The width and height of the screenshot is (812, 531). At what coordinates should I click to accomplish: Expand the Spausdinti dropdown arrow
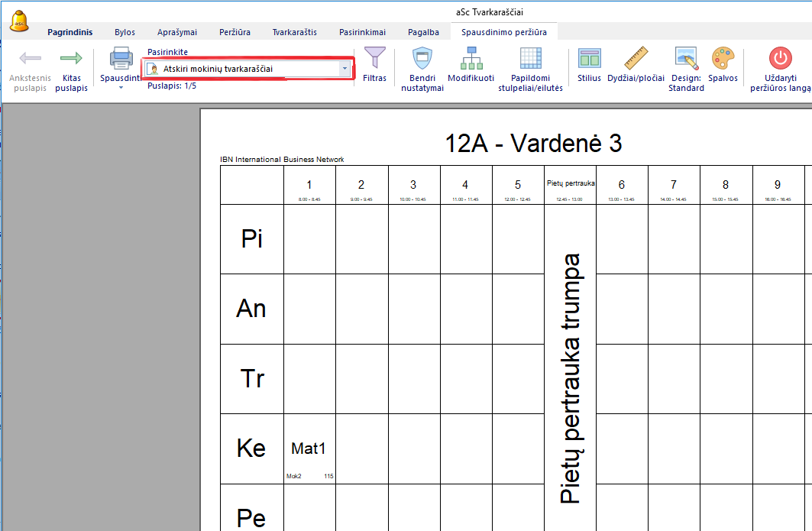(121, 88)
